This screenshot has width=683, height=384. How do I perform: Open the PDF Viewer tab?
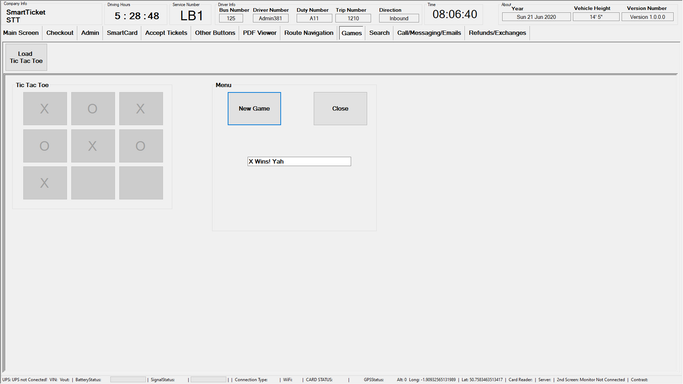click(260, 33)
